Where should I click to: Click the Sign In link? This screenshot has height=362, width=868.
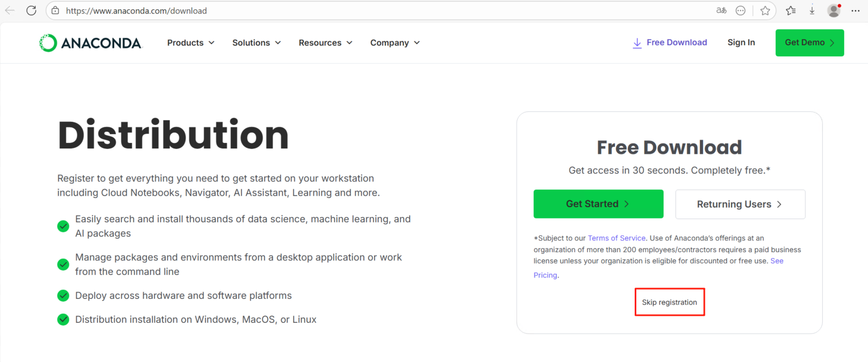[741, 42]
